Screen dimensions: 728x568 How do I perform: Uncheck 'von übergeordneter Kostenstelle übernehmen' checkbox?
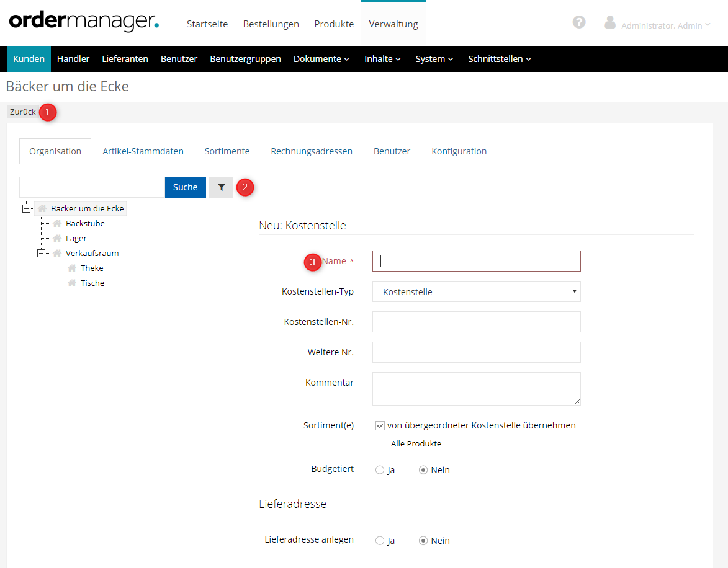pyautogui.click(x=380, y=426)
